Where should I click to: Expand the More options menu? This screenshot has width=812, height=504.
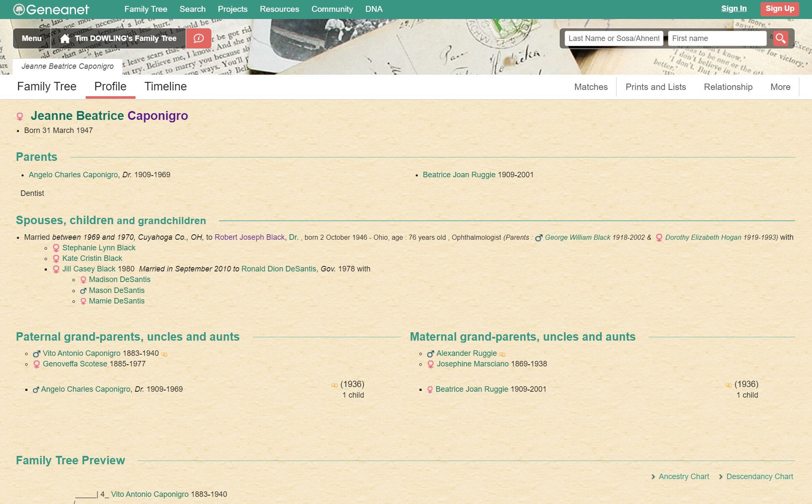click(780, 87)
